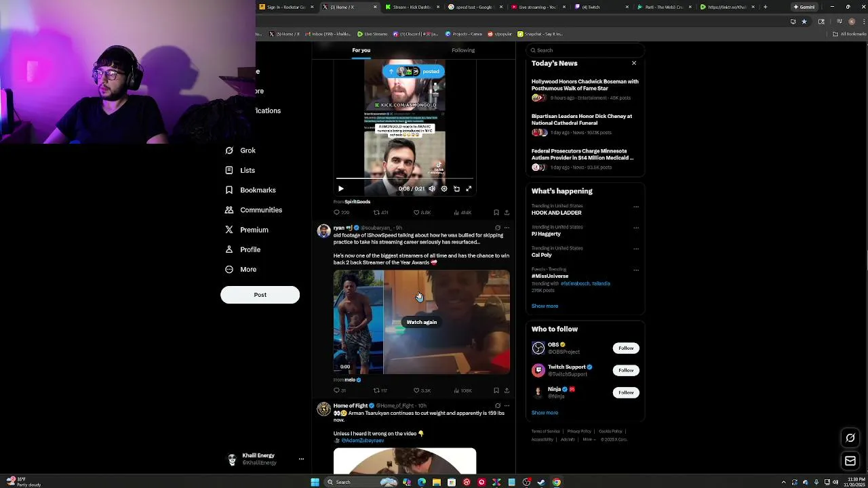Viewport: 868px width, 488px height.
Task: Open #MissUniverse trend options
Action: 635,270
